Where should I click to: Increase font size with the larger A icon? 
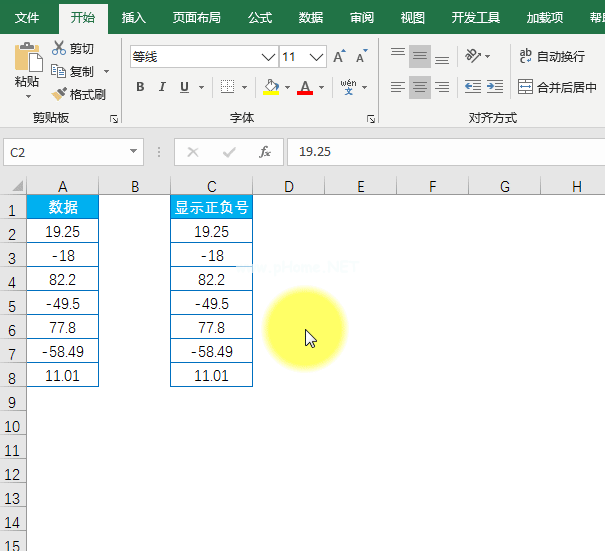click(339, 57)
